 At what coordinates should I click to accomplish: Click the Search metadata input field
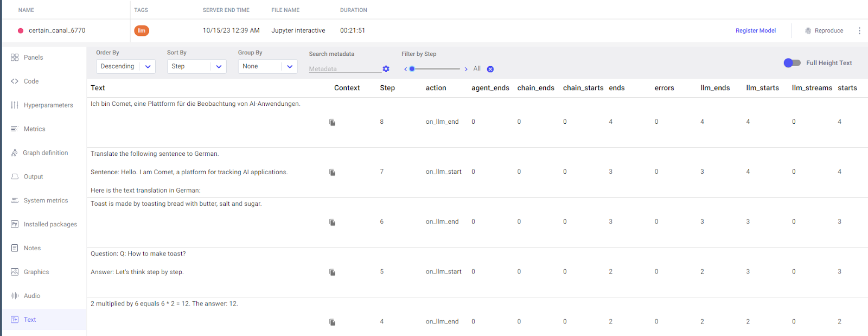345,69
